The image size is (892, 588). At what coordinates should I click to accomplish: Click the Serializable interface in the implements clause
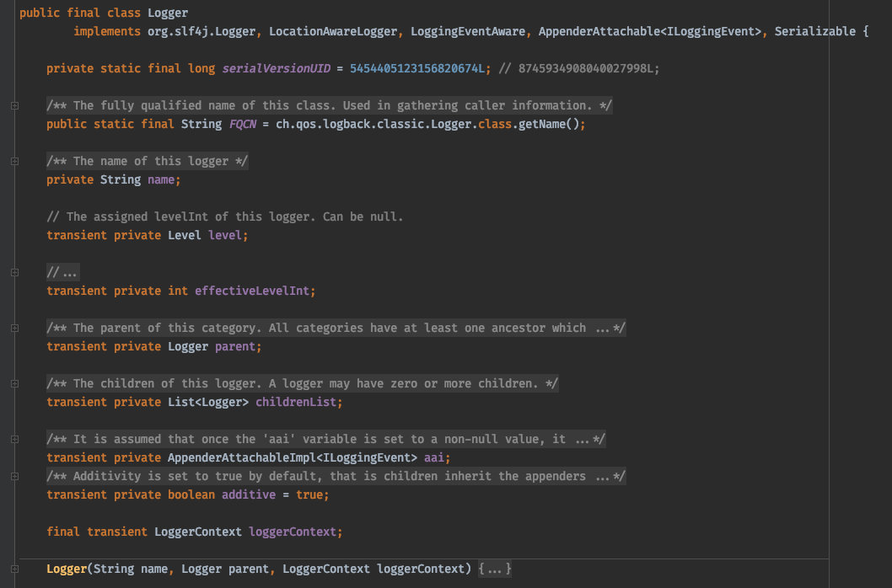[814, 31]
